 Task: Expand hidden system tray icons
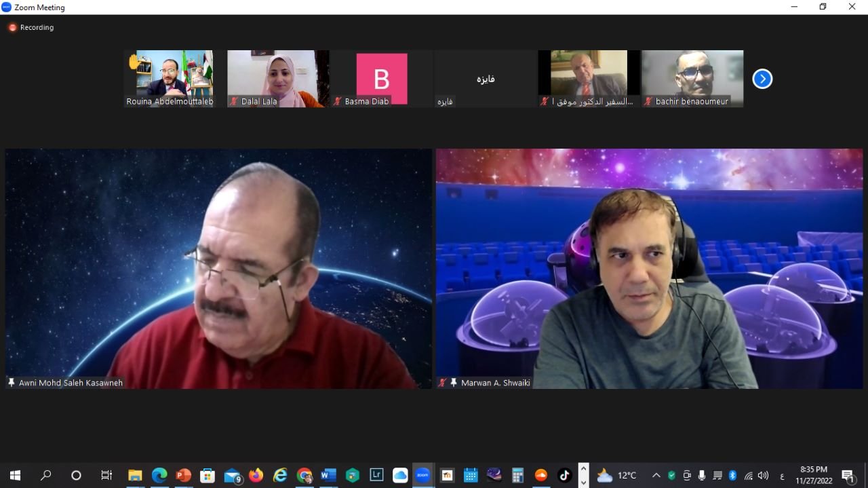coord(656,475)
